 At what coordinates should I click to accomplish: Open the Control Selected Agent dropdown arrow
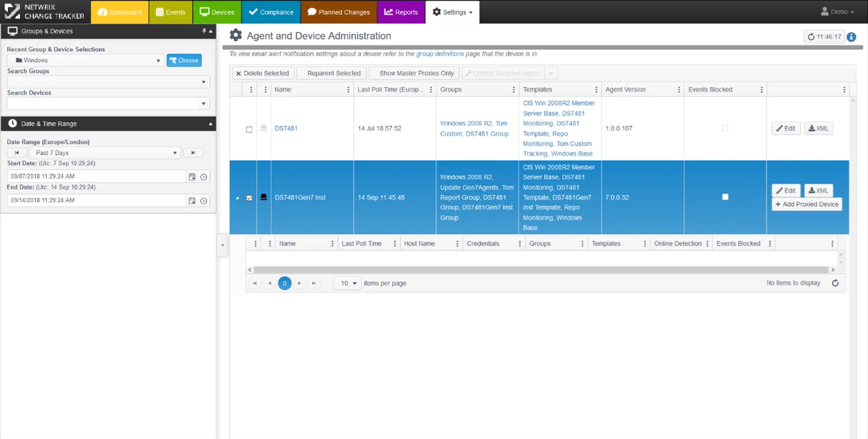551,73
